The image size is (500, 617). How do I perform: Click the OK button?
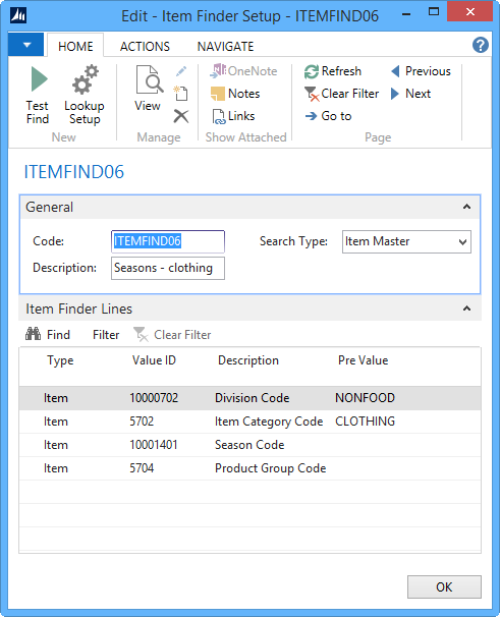pos(444,587)
